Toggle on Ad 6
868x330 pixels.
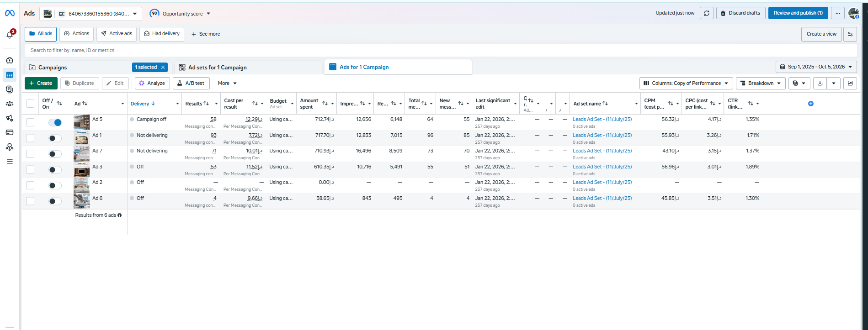[x=55, y=201]
